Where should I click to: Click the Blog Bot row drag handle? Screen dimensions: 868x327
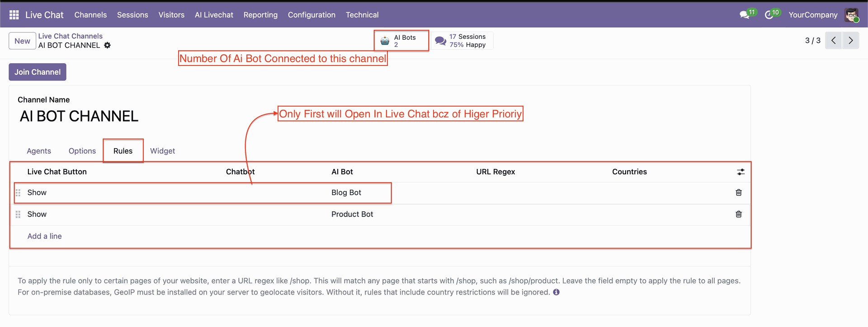18,193
